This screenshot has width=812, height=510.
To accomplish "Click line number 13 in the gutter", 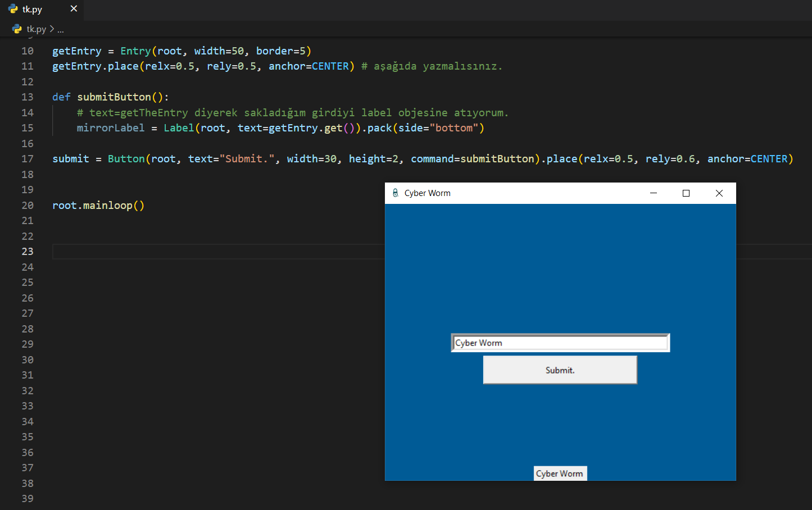I will click(28, 97).
